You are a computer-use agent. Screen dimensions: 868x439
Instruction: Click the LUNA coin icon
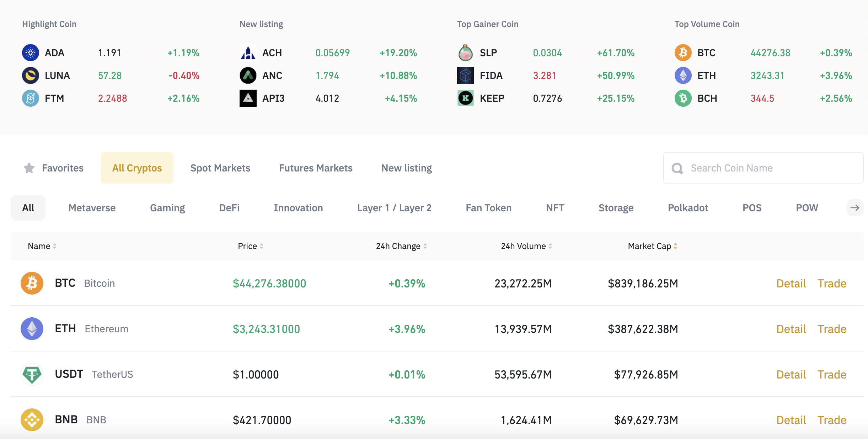pos(31,75)
